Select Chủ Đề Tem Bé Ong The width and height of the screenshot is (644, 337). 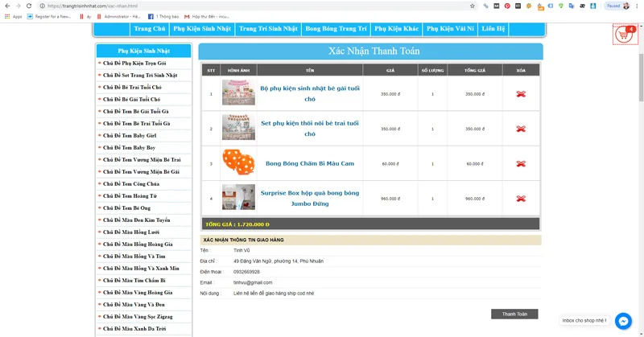tap(126, 208)
